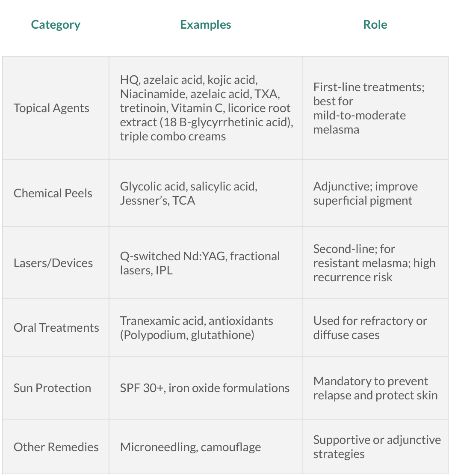Select the Microneedling, camouflage examples cell
This screenshot has height=476, width=449.
click(191, 447)
